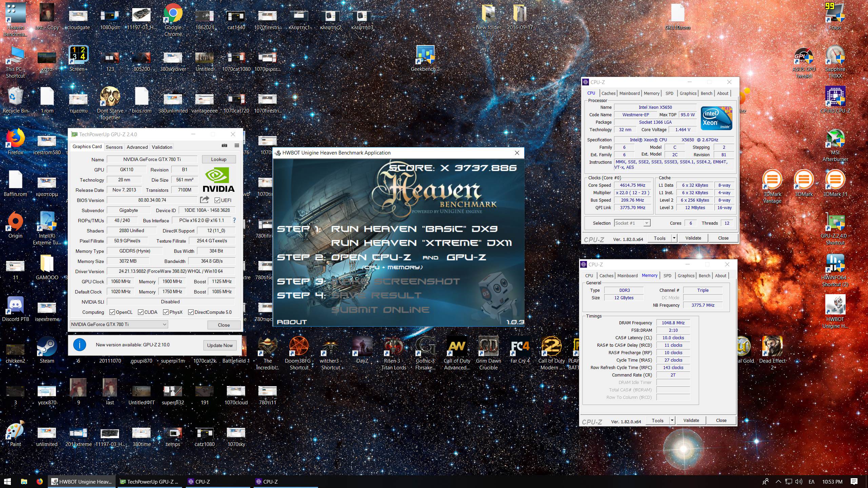Click the Windows Start button
The image size is (868, 488).
click(x=7, y=481)
